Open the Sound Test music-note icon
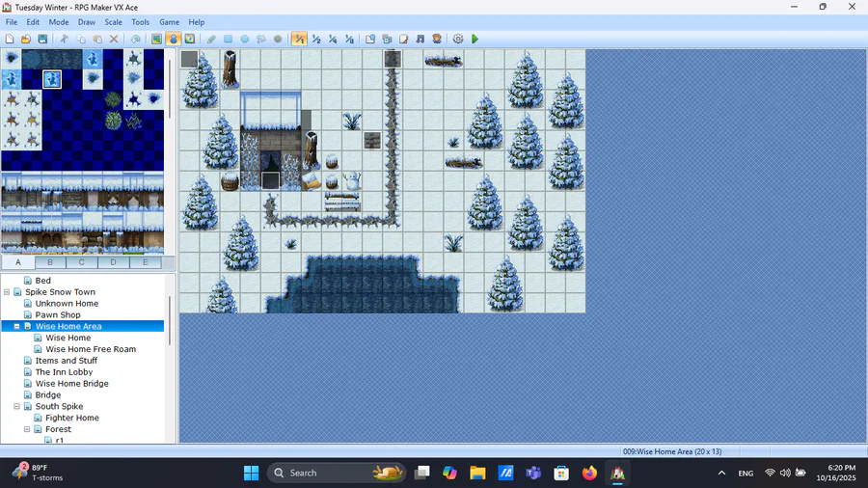The width and height of the screenshot is (868, 488). [420, 39]
